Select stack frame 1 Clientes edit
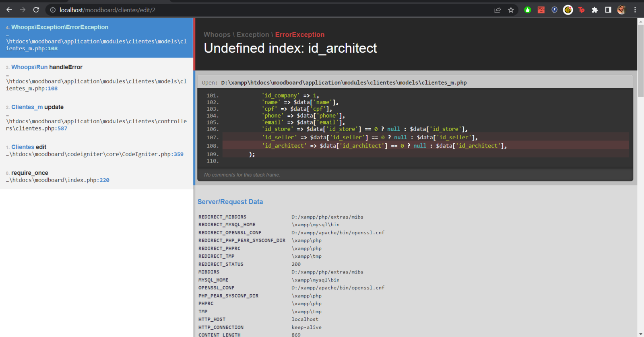644x337 pixels. 97,150
